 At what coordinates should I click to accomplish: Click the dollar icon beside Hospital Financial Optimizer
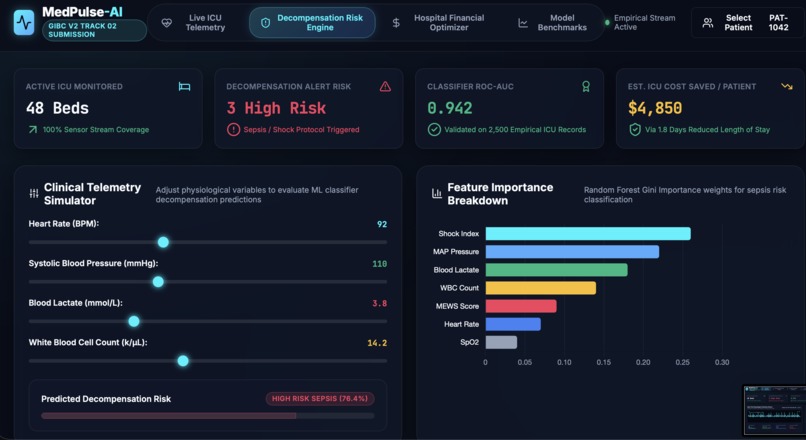[x=396, y=23]
